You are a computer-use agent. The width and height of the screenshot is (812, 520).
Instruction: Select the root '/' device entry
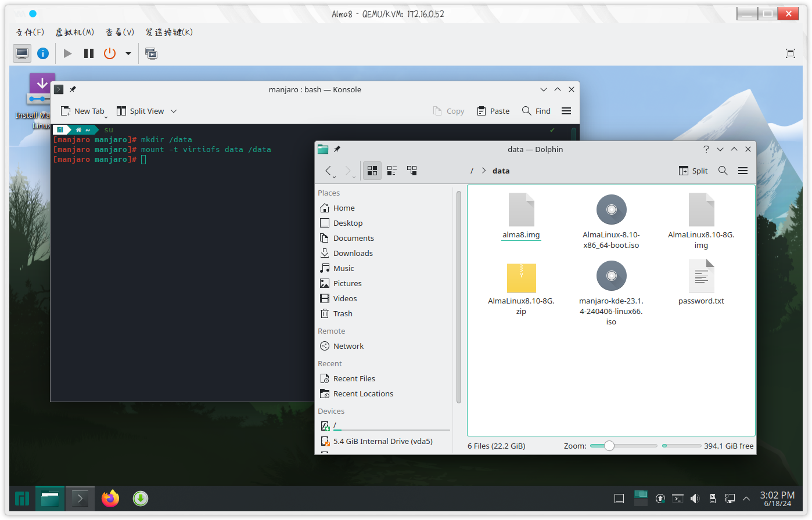[x=384, y=426]
